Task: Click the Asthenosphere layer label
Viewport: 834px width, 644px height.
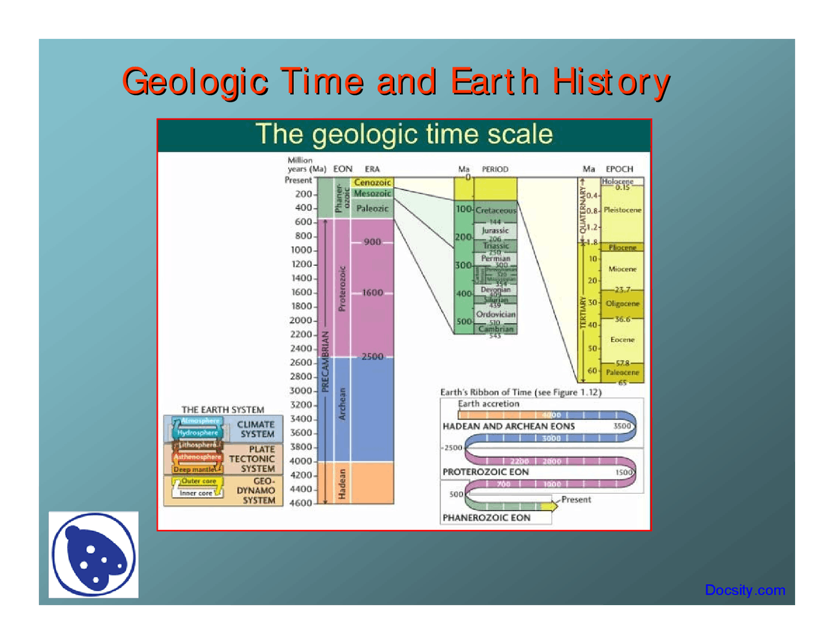Action: [197, 457]
